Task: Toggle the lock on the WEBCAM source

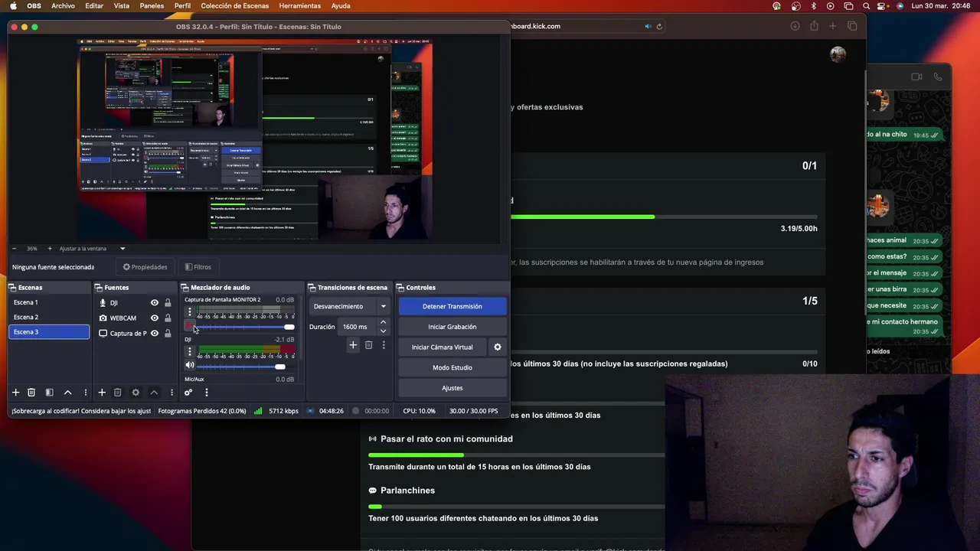Action: tap(168, 318)
